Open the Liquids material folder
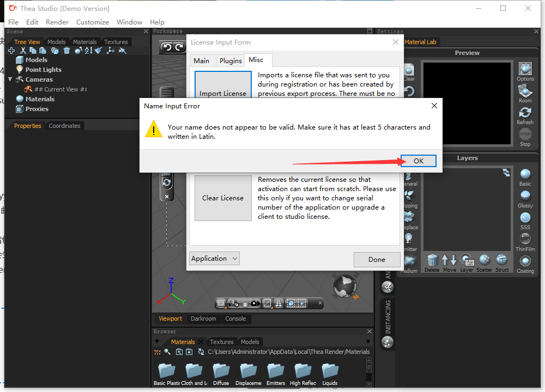This screenshot has width=545, height=392. point(330,374)
